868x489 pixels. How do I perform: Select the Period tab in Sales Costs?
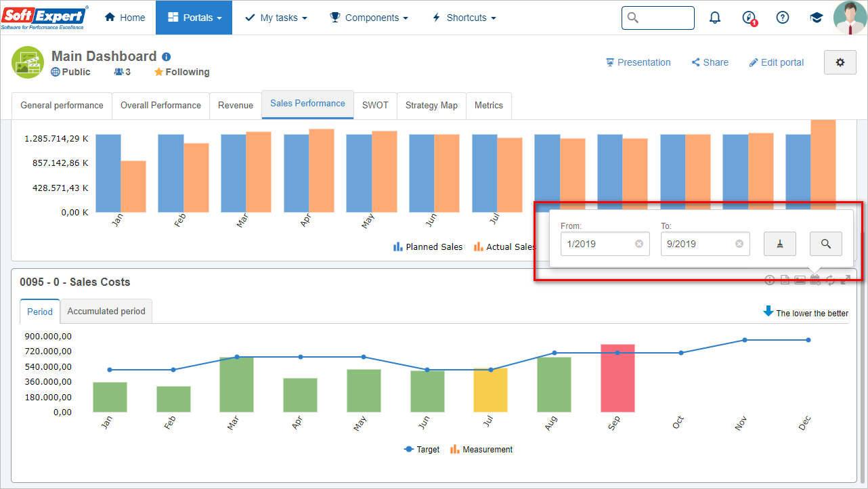(40, 312)
